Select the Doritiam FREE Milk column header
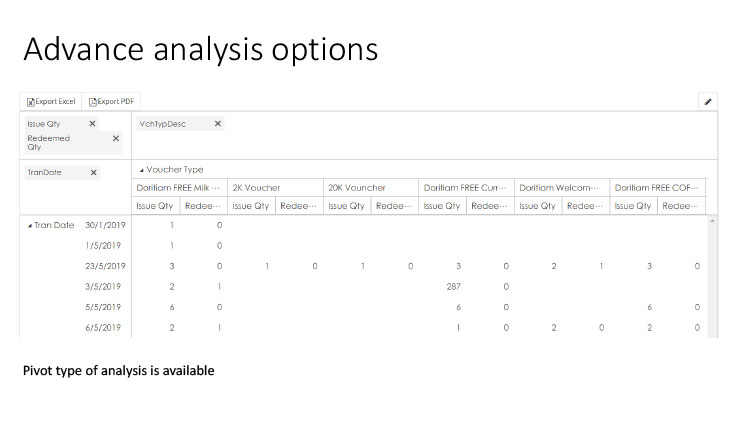Image resolution: width=740 pixels, height=428 pixels. 177,188
